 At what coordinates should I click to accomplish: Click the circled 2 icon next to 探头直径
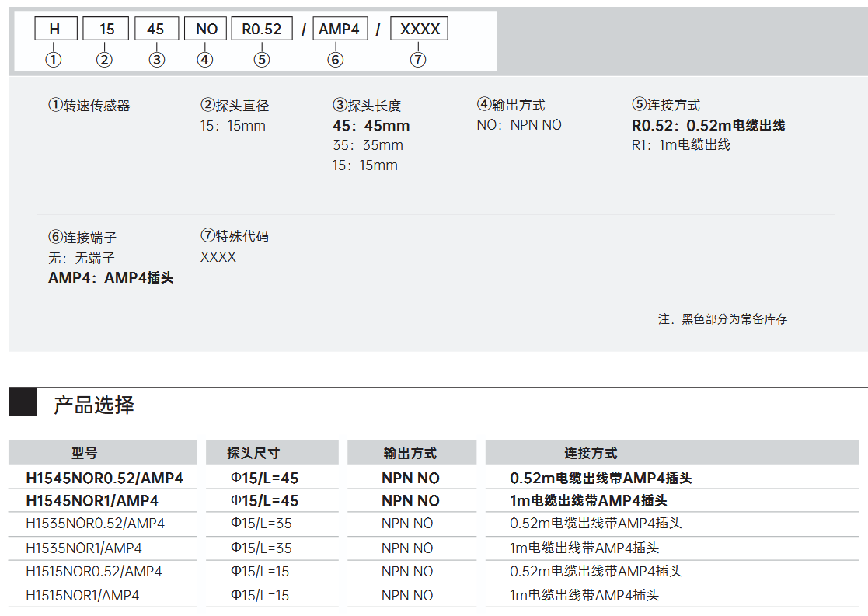[x=207, y=106]
